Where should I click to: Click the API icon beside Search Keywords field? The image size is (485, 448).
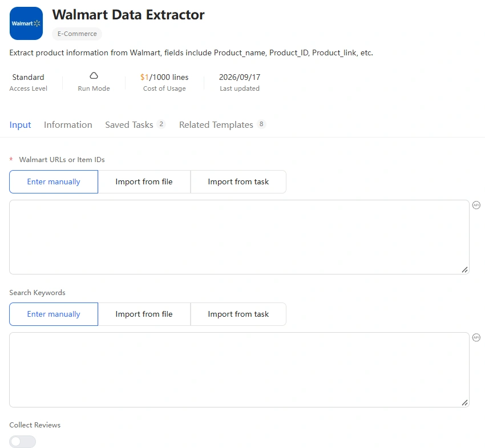point(476,337)
